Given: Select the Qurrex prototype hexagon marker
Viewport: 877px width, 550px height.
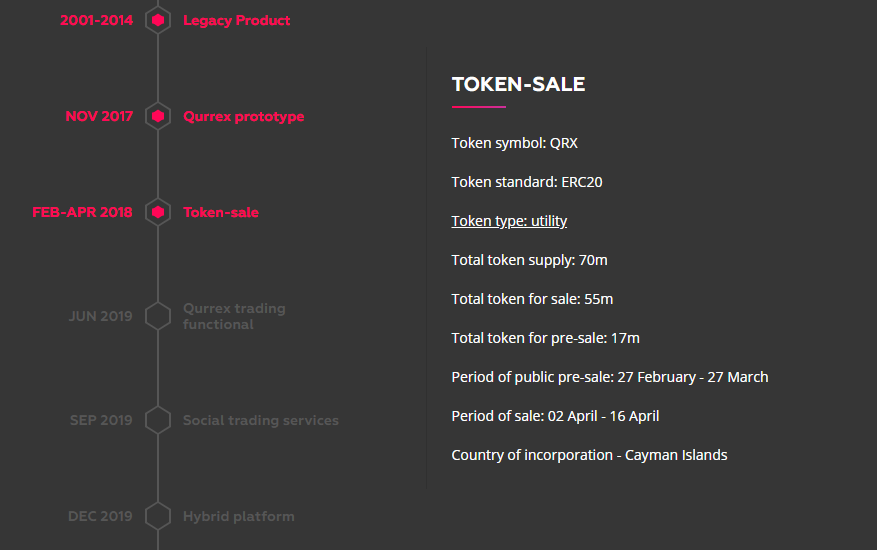Looking at the screenshot, I should point(158,116).
